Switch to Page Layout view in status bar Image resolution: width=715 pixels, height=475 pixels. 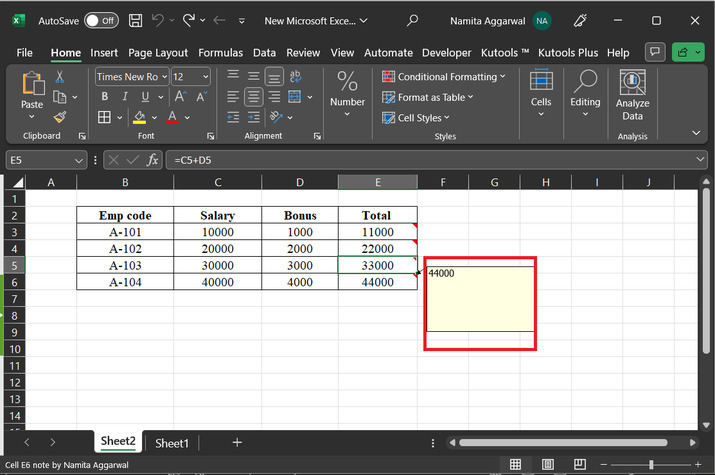pyautogui.click(x=546, y=464)
